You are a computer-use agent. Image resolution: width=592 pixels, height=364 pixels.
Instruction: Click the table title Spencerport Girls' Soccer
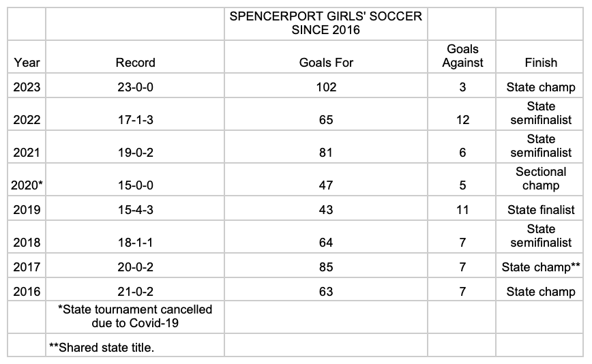pos(326,22)
